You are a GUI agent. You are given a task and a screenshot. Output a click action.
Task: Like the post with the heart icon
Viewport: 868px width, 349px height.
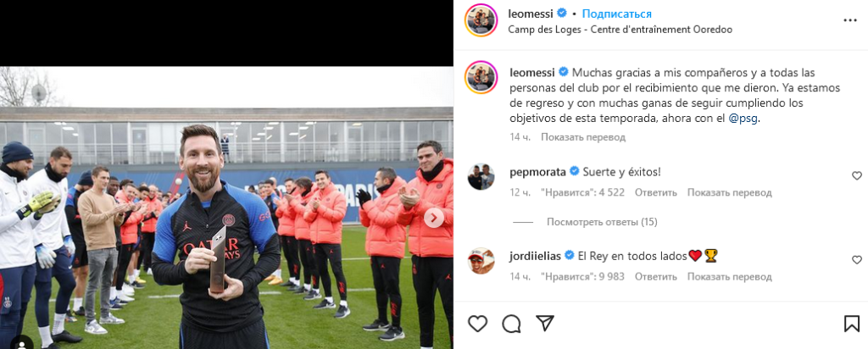(x=478, y=324)
